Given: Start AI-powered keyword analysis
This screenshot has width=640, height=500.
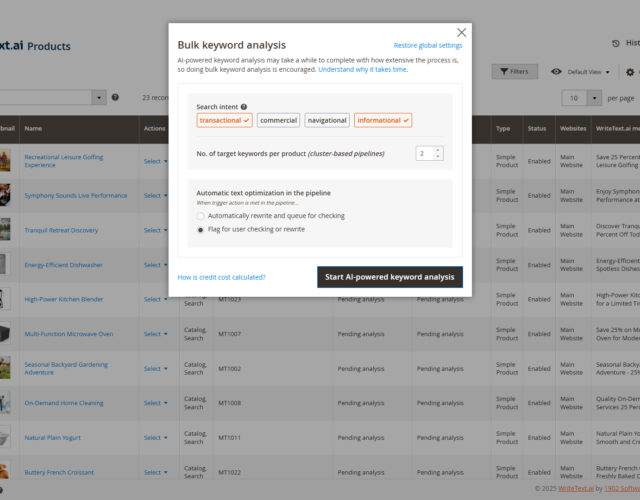Looking at the screenshot, I should [389, 277].
